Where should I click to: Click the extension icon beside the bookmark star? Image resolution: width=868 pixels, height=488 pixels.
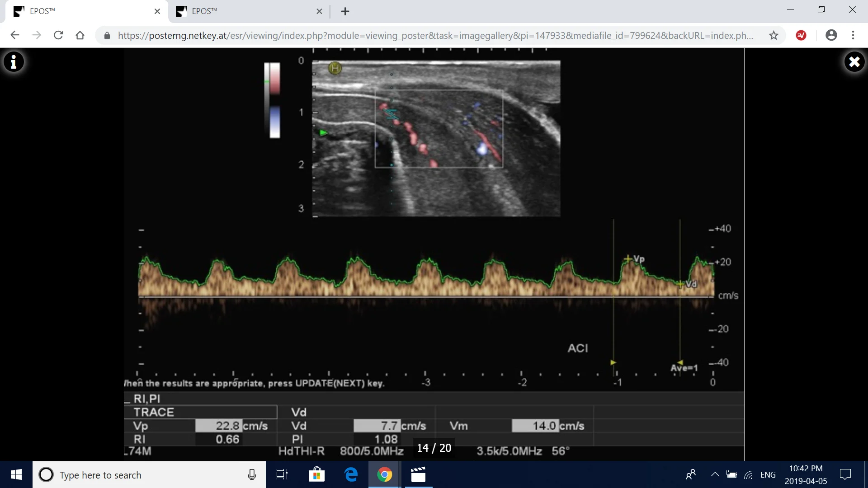[x=801, y=35]
